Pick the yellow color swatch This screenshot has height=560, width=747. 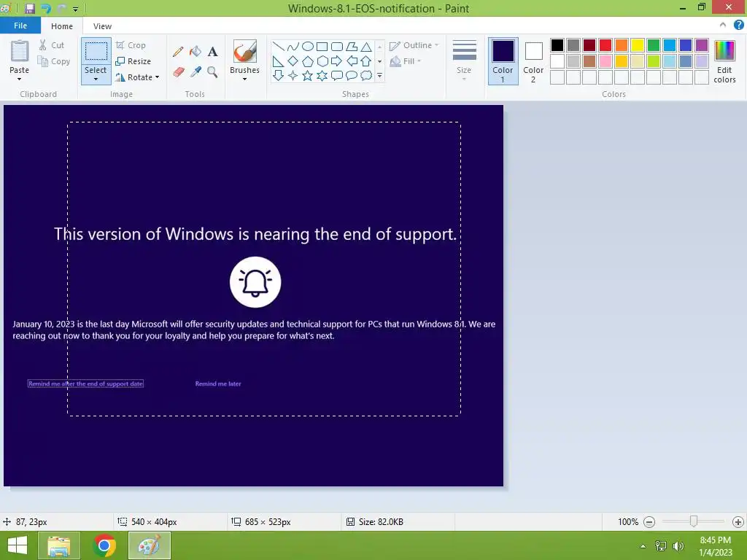638,45
